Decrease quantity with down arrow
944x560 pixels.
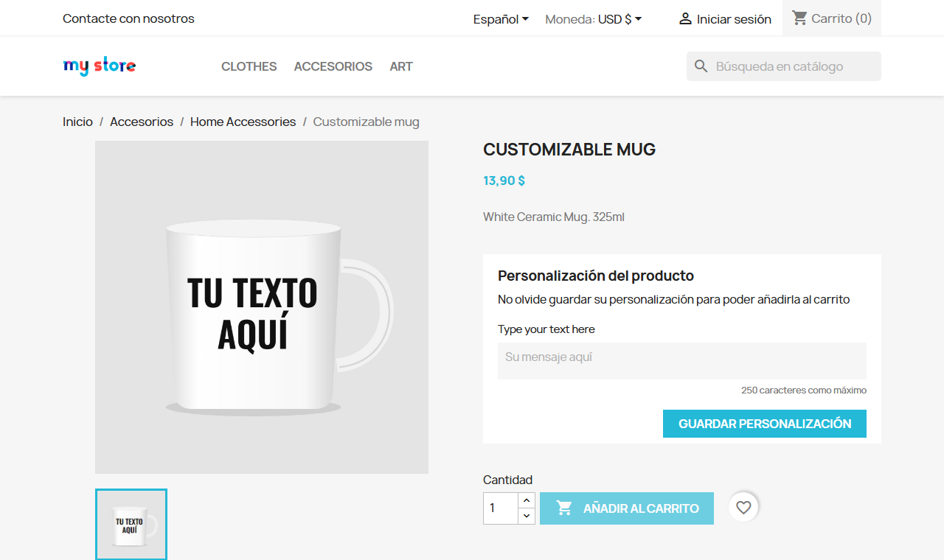click(527, 517)
